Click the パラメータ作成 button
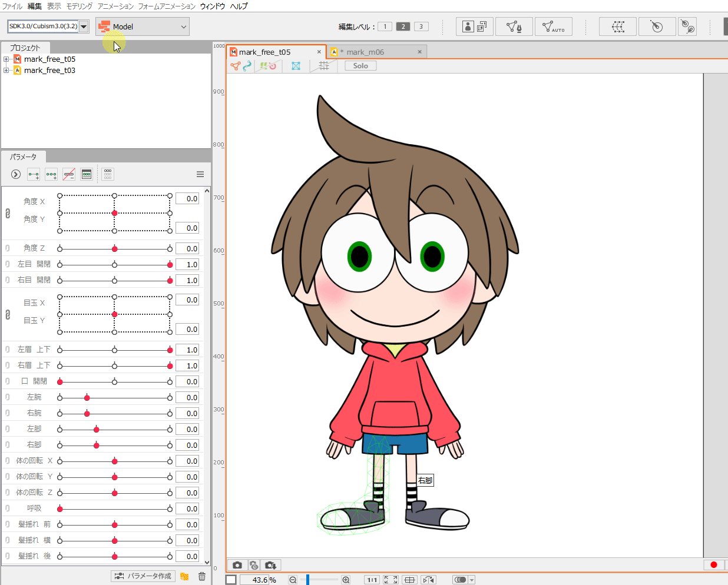Viewport: 728px width, 585px height. coord(143,576)
